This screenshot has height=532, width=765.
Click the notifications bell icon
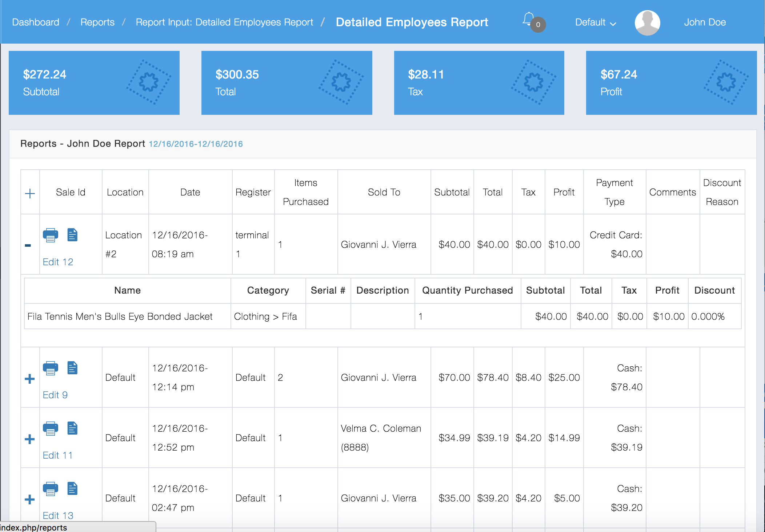tap(528, 20)
